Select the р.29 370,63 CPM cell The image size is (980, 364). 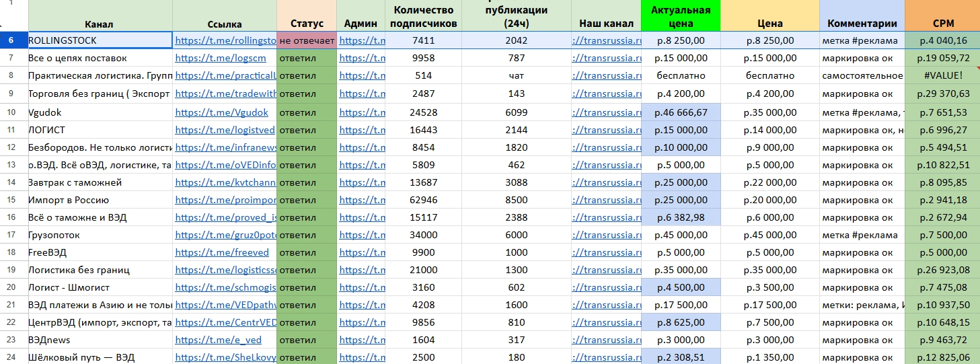943,94
